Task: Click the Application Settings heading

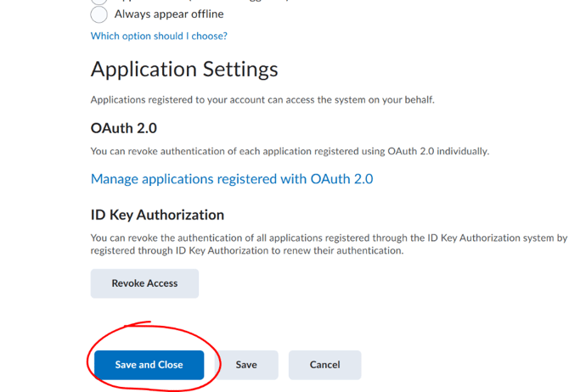Action: pos(184,70)
